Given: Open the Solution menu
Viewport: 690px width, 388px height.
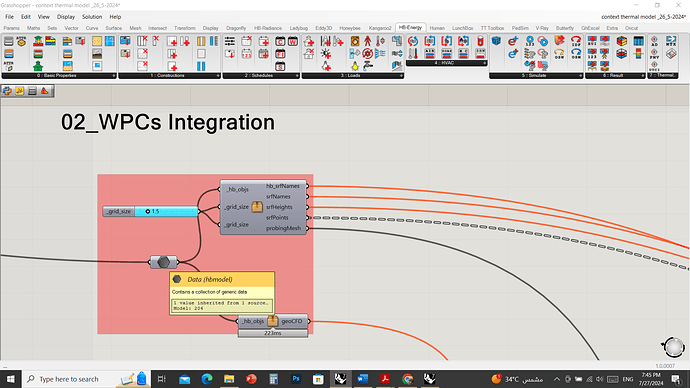Looking at the screenshot, I should (x=92, y=17).
